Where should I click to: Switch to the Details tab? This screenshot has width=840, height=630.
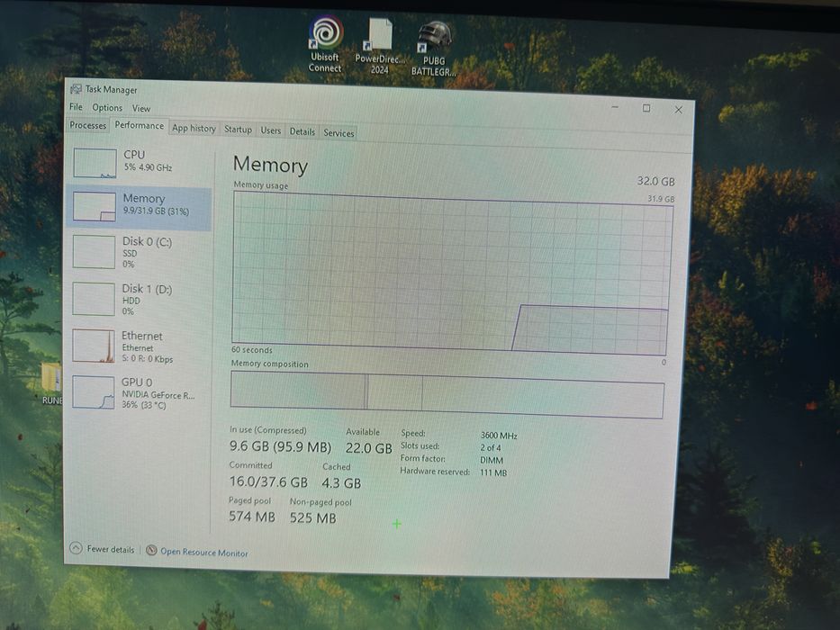(x=303, y=131)
